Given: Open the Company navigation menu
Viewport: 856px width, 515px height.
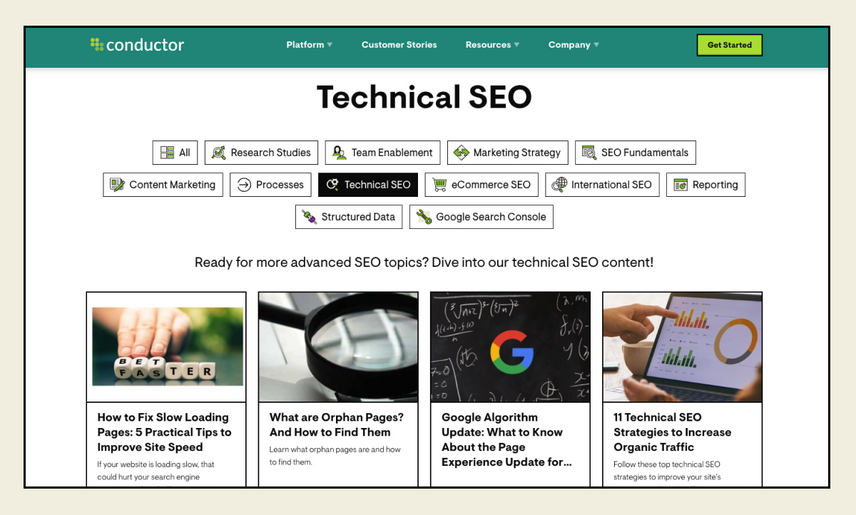Looking at the screenshot, I should point(573,45).
